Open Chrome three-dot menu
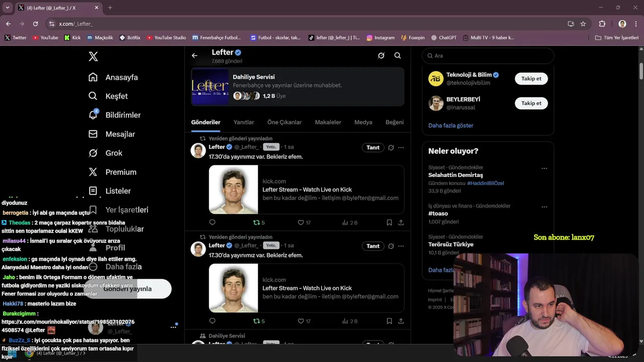This screenshot has height=362, width=644. (x=636, y=24)
